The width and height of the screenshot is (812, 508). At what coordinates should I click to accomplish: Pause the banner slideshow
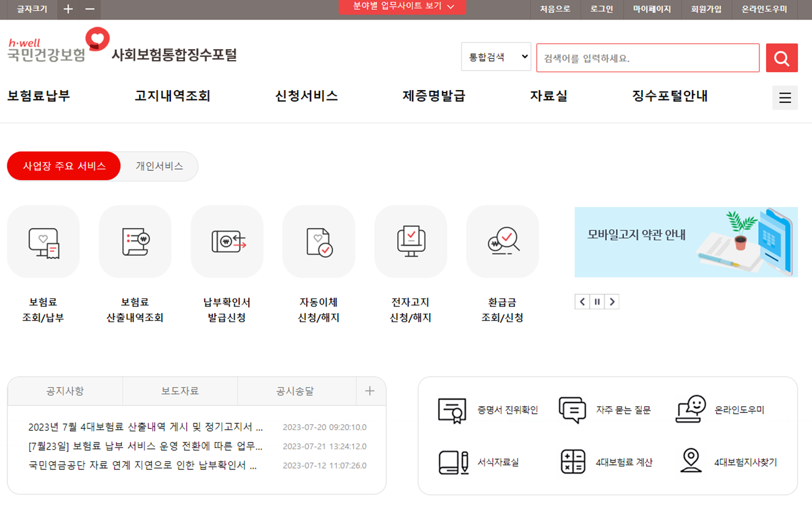pos(597,301)
